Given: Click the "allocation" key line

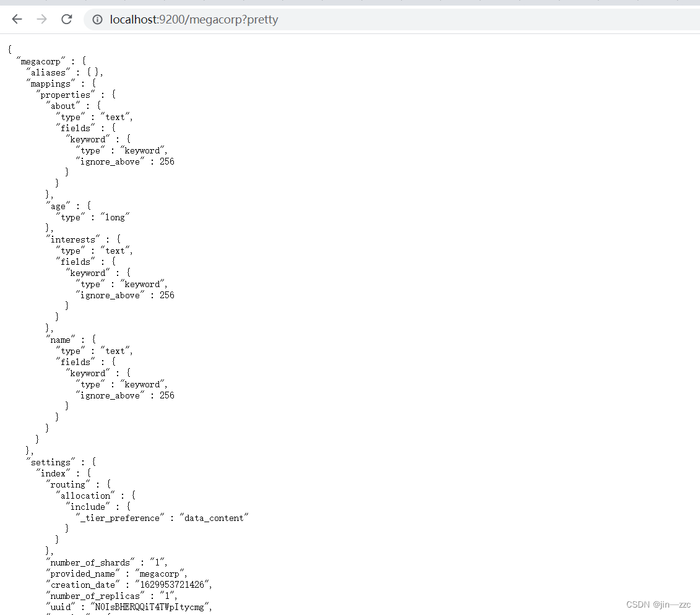Looking at the screenshot, I should (95, 496).
